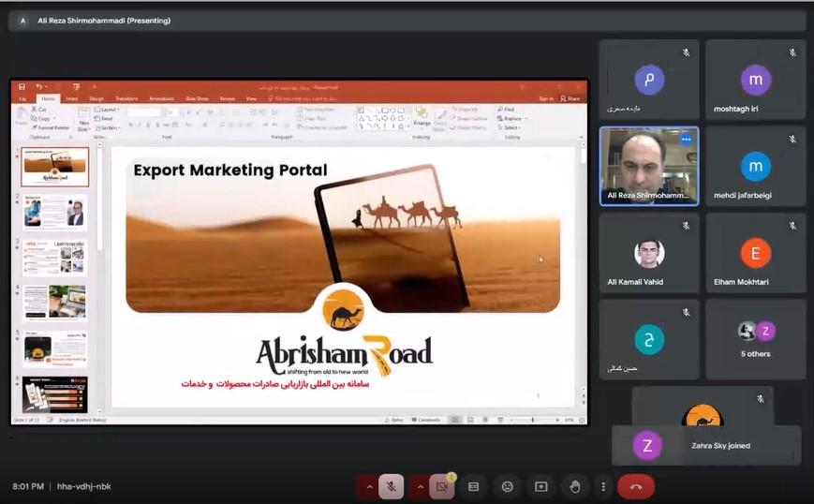Open the emoji reactions button

coord(507,487)
